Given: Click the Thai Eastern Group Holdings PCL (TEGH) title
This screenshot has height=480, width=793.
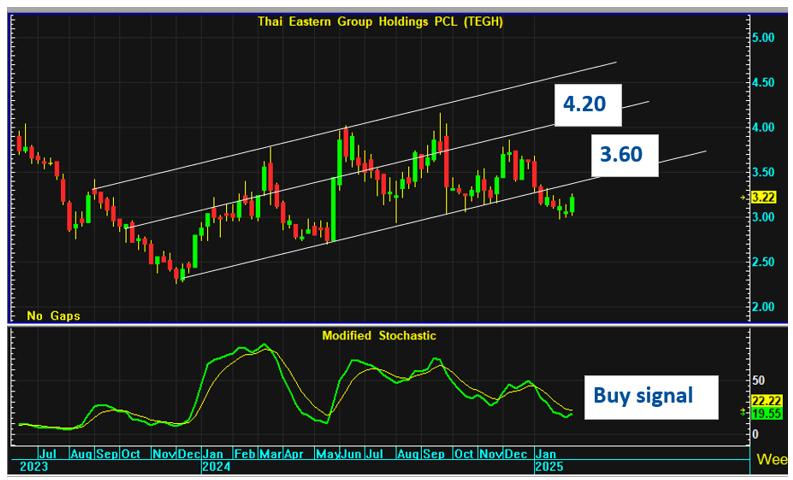Looking at the screenshot, I should [x=380, y=22].
